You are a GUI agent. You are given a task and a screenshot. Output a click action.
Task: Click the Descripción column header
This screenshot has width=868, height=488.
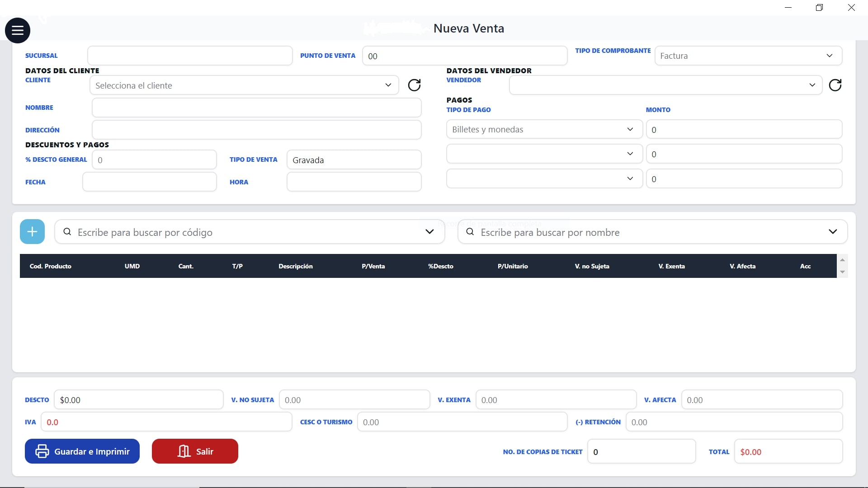click(296, 266)
